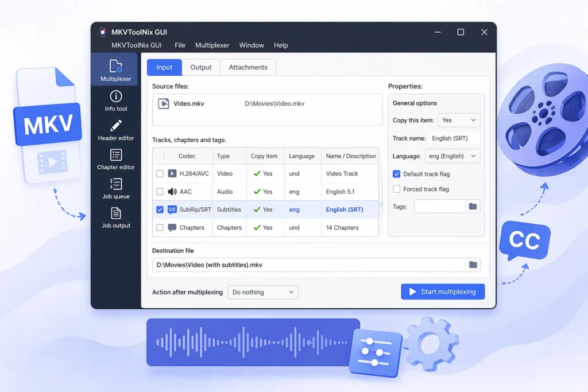This screenshot has height=392, width=588.
Task: Click the AAC audio speaker icon
Action: point(172,192)
